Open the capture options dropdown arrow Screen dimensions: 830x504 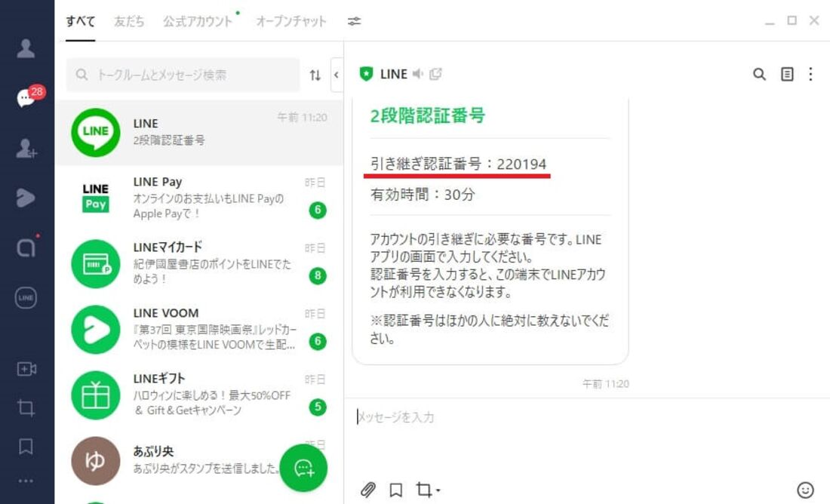(436, 490)
